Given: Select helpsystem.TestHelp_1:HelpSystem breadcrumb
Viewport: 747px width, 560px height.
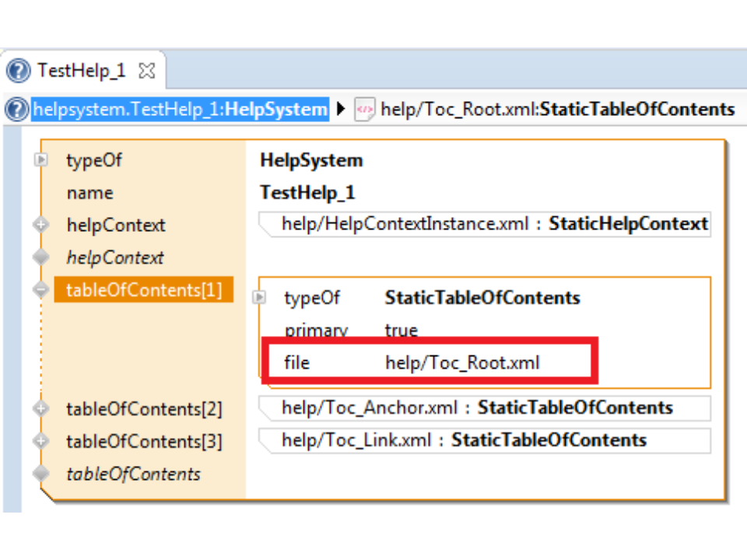Looking at the screenshot, I should click(180, 110).
